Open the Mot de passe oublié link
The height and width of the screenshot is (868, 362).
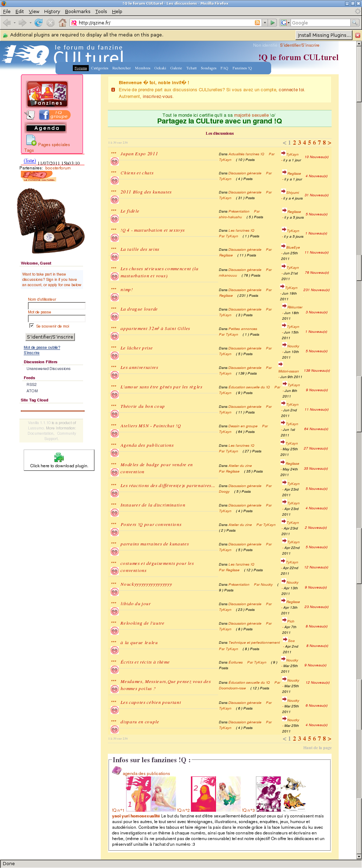(x=42, y=348)
